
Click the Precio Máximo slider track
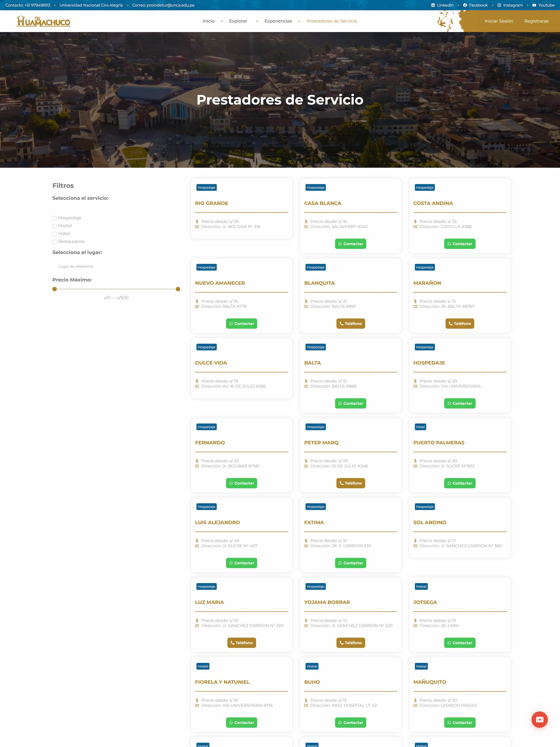coord(116,289)
